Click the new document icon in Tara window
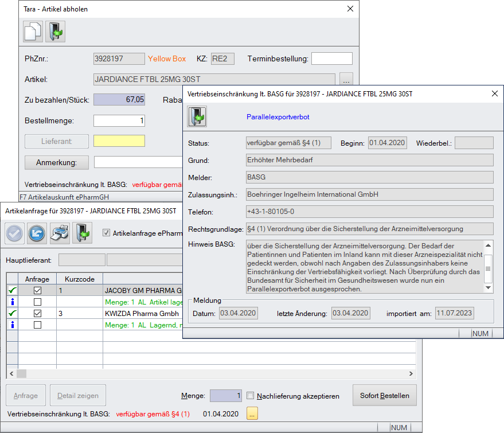The height and width of the screenshot is (433, 504). pyautogui.click(x=33, y=31)
